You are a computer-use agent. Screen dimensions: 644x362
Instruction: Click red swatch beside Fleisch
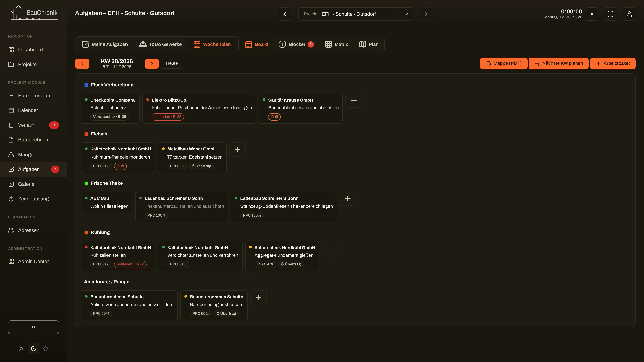tap(86, 134)
